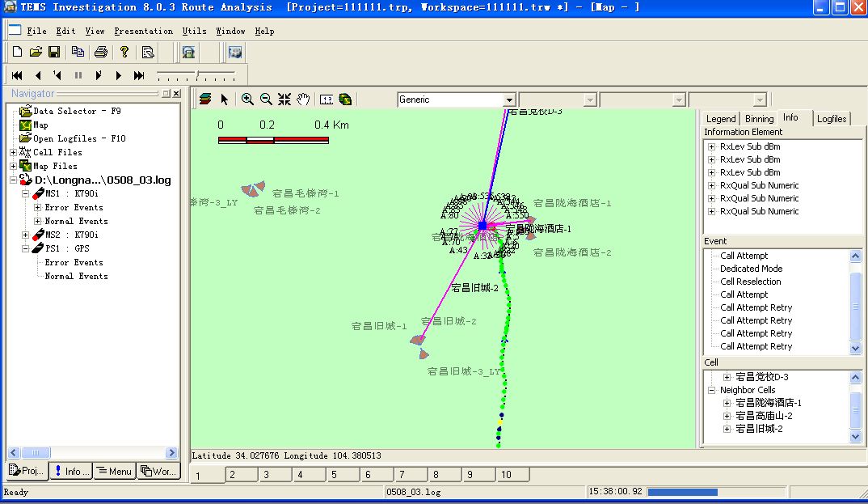Expand Error Events under MS1

pyautogui.click(x=38, y=207)
